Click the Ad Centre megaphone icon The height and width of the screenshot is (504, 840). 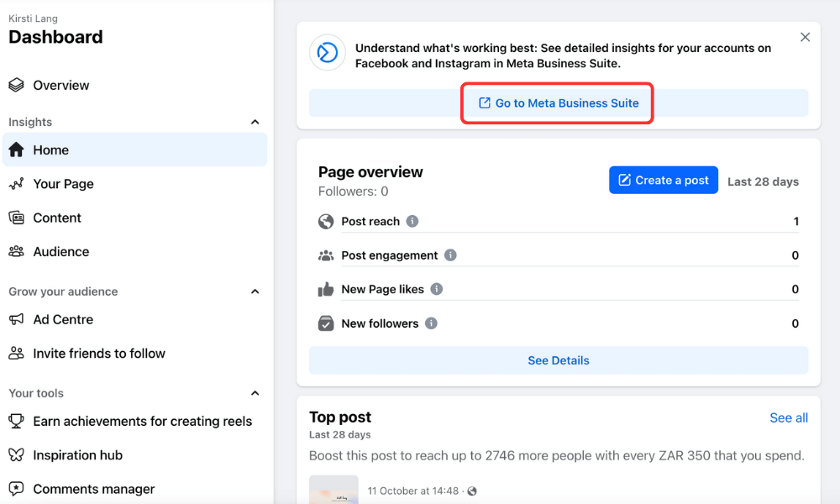pos(16,319)
